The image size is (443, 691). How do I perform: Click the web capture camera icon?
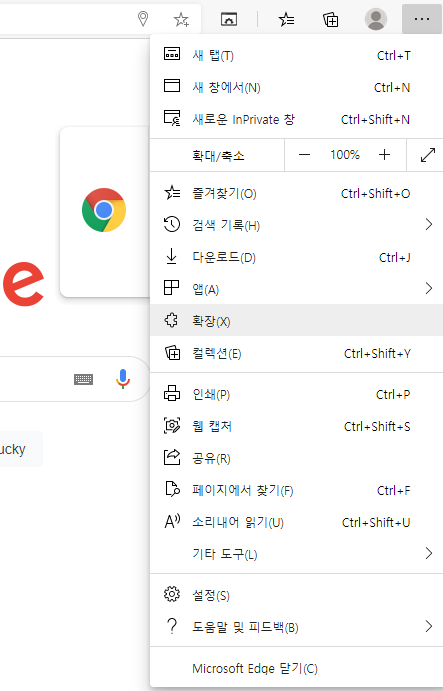[172, 425]
